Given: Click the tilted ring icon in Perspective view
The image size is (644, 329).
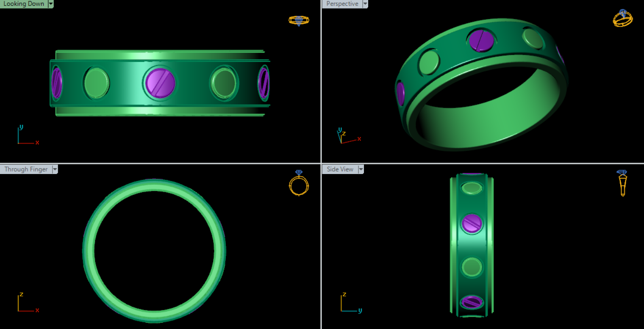Looking at the screenshot, I should (x=623, y=18).
